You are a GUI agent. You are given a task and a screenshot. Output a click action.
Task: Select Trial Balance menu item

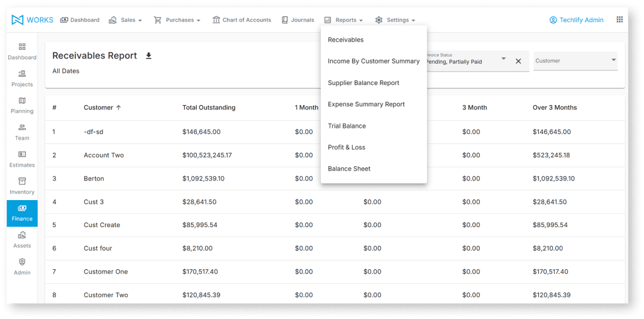374,126
